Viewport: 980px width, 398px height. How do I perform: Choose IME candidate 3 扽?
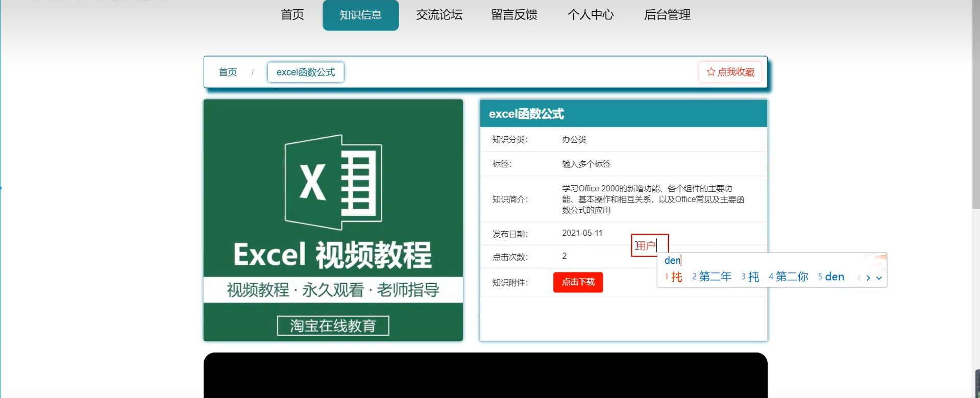point(750,277)
